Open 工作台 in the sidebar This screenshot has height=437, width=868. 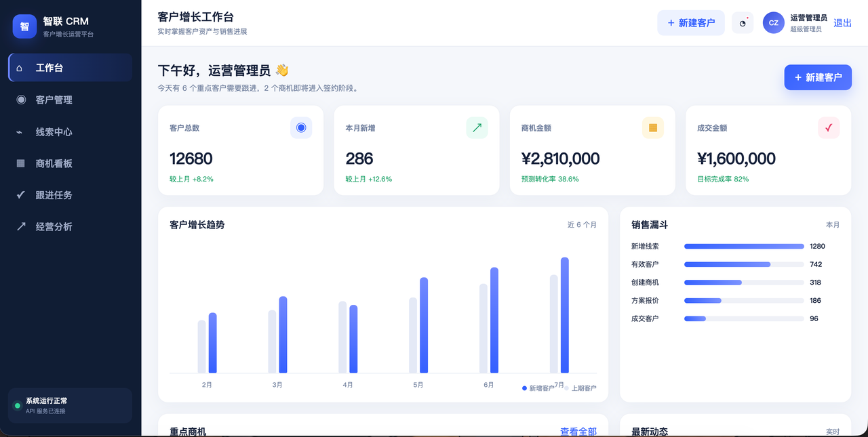[x=70, y=68]
